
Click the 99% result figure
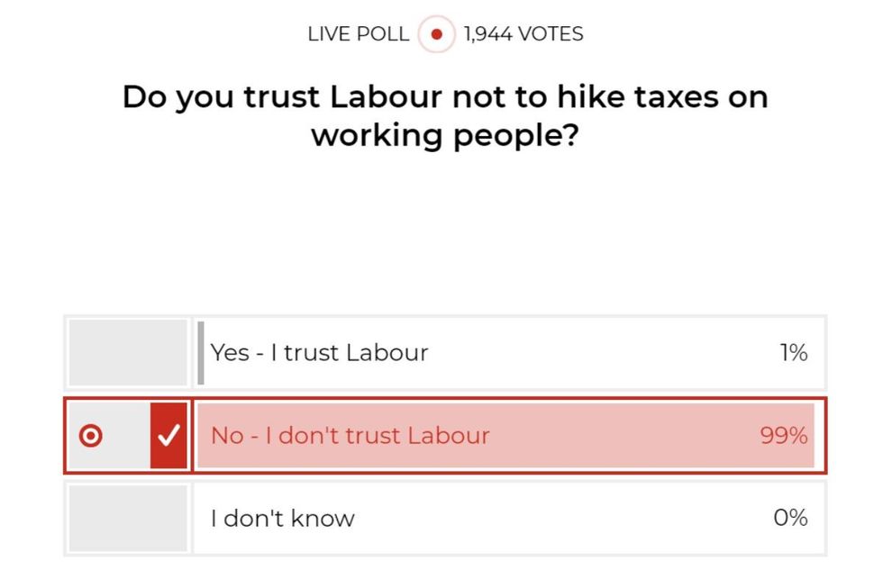point(783,436)
